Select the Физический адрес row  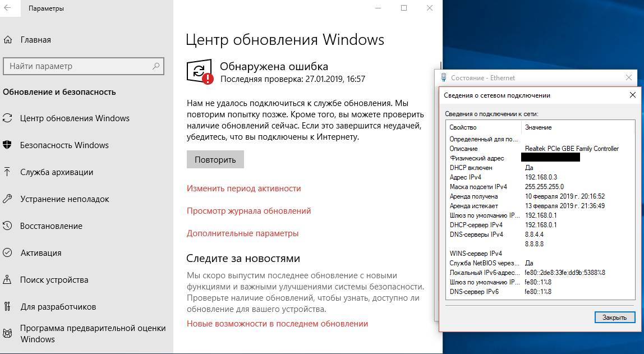[540, 158]
